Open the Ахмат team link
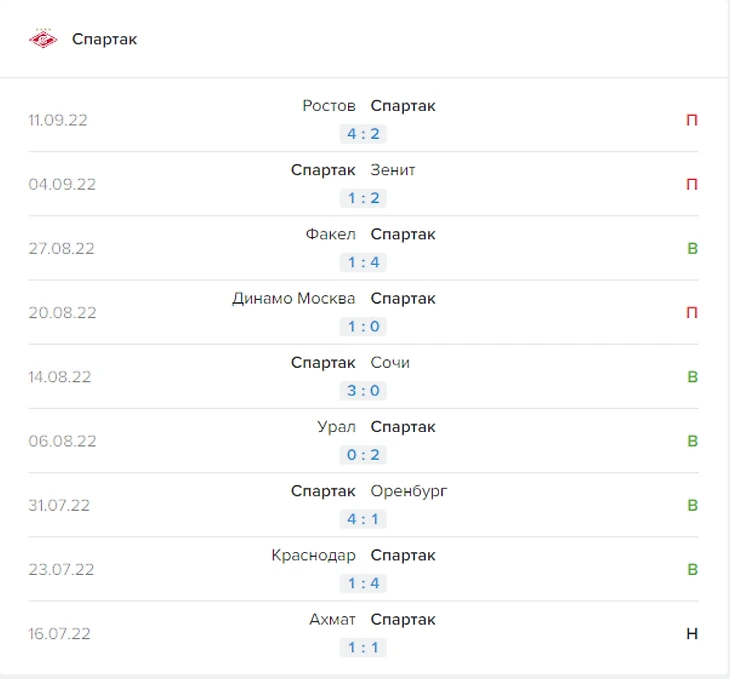 pyautogui.click(x=332, y=620)
